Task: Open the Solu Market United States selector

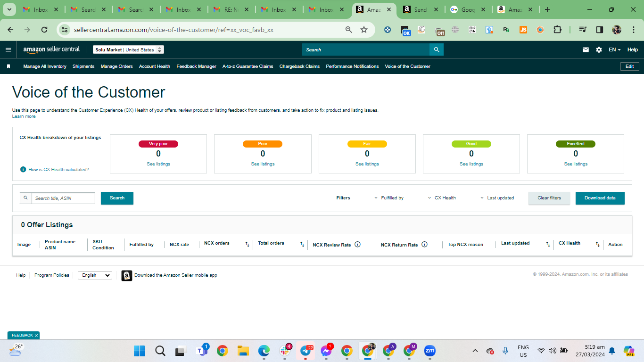Action: 128,49
